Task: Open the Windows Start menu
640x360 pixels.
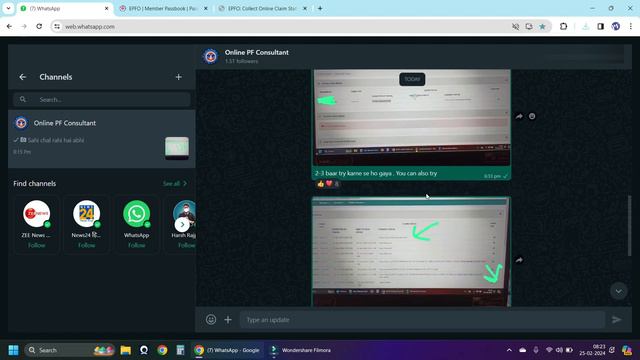Action: click(13, 350)
